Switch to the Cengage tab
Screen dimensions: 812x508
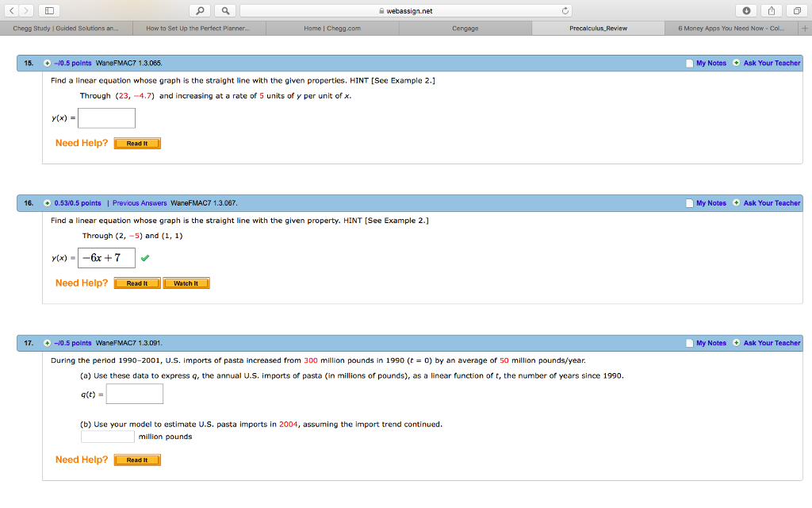[x=465, y=27]
